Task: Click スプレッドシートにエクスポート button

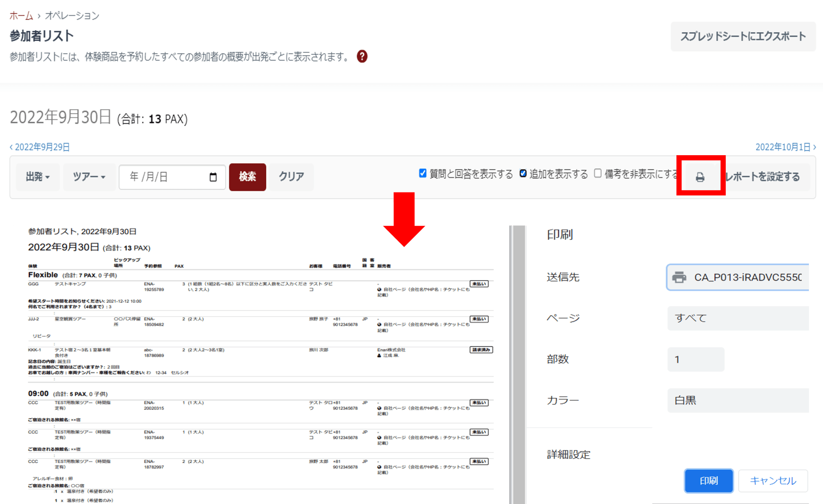Action: 743,36
